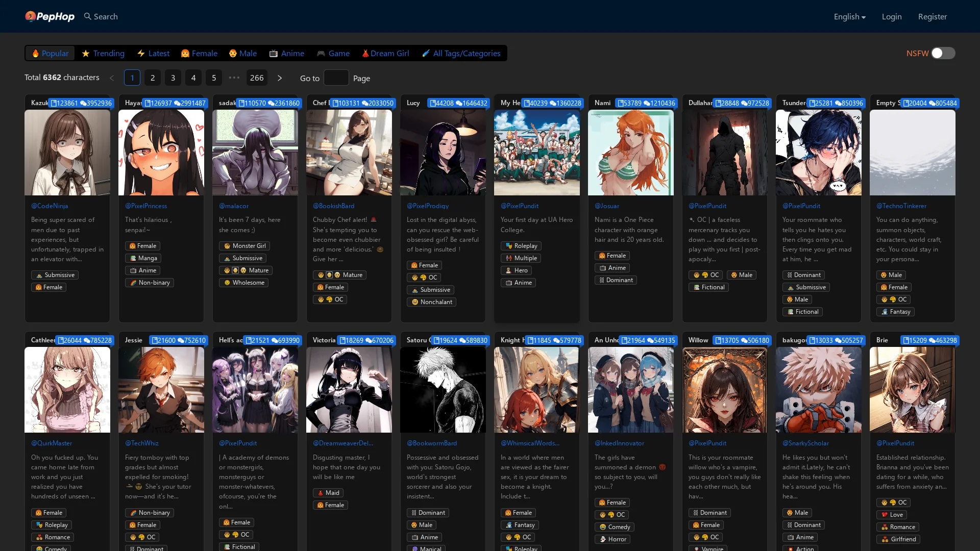The width and height of the screenshot is (980, 551).
Task: Click the Register link
Action: click(x=933, y=16)
